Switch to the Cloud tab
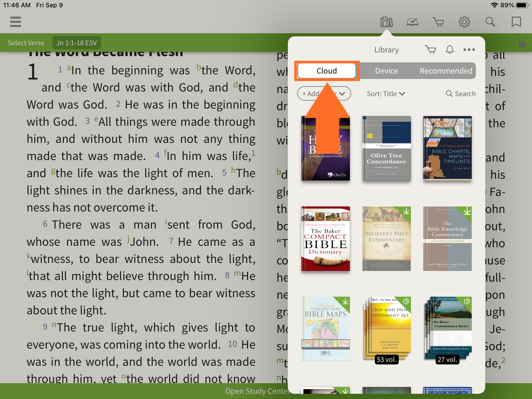Viewport: 532px width, 399px height. [x=327, y=71]
